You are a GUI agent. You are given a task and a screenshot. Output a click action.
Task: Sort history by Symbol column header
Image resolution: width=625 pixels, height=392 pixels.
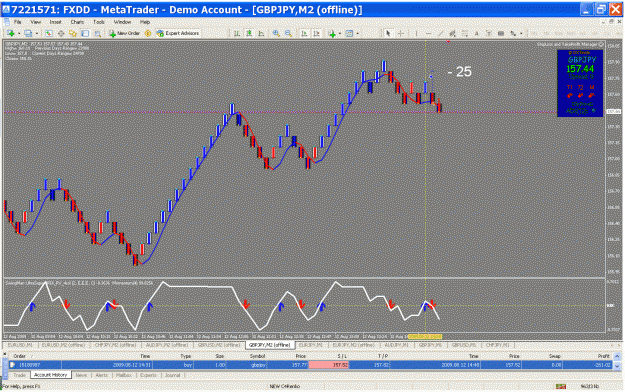click(257, 356)
